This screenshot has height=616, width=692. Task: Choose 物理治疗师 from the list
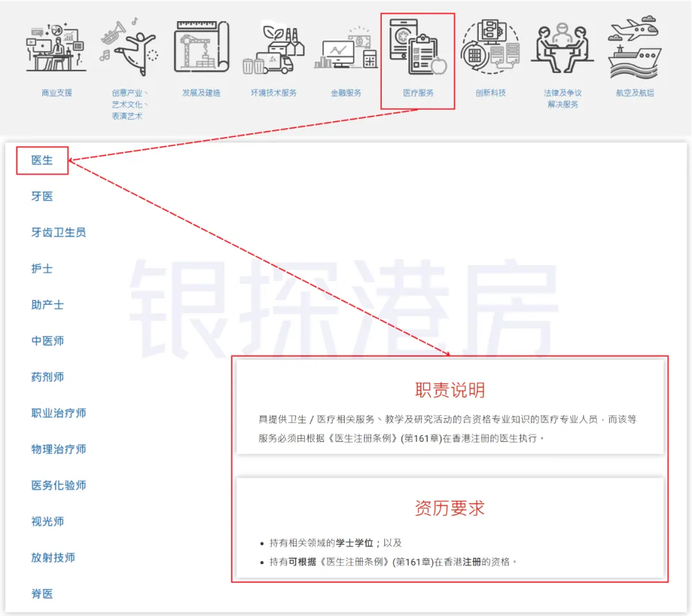58,450
